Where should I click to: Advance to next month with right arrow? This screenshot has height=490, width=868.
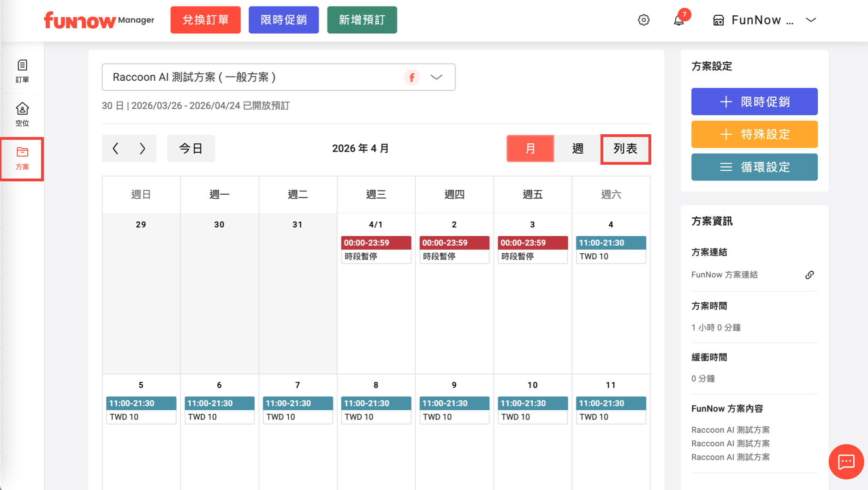pos(143,149)
